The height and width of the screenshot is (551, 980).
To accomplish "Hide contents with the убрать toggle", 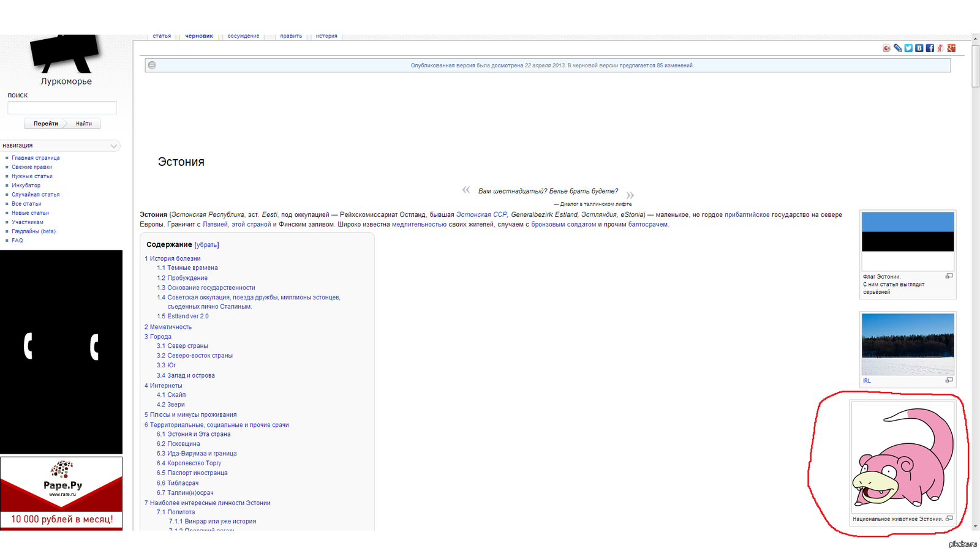I will (x=206, y=245).
